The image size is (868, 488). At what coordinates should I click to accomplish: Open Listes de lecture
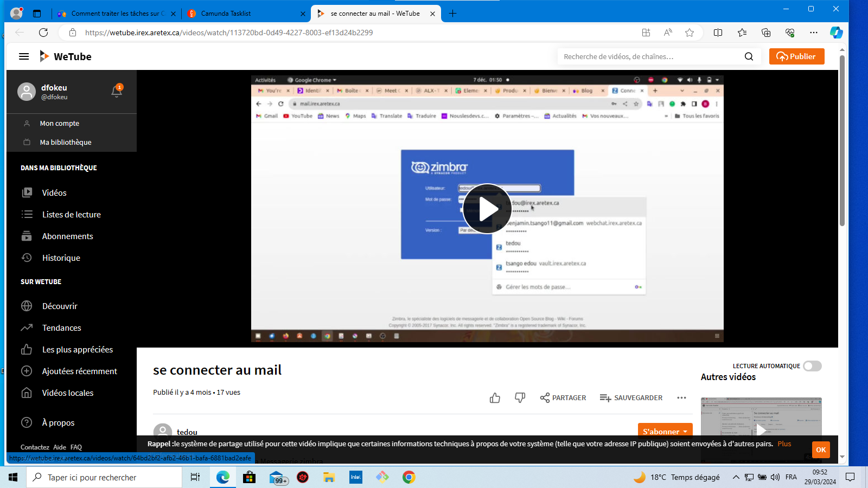(x=72, y=214)
